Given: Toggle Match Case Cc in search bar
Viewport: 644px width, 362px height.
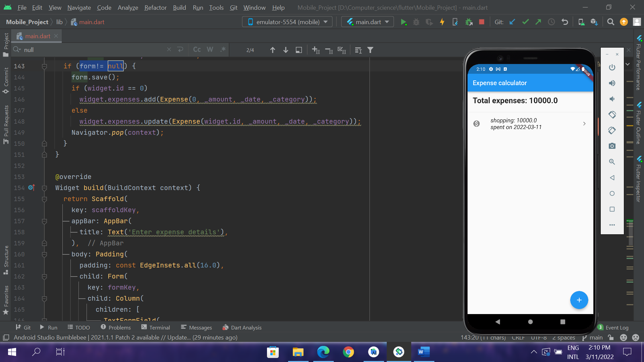Looking at the screenshot, I should 197,50.
